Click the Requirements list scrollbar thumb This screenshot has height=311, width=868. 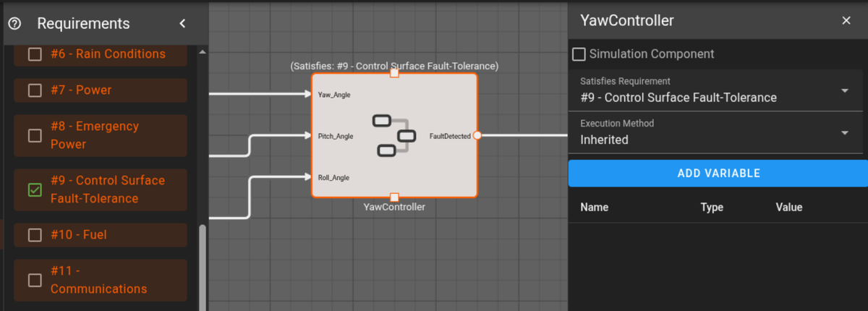(x=203, y=268)
